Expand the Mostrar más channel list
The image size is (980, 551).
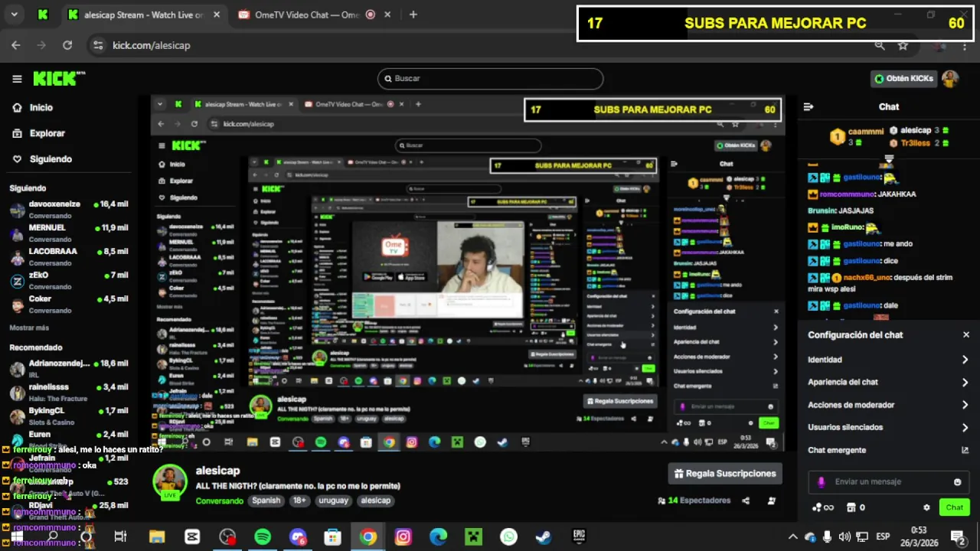pos(29,328)
